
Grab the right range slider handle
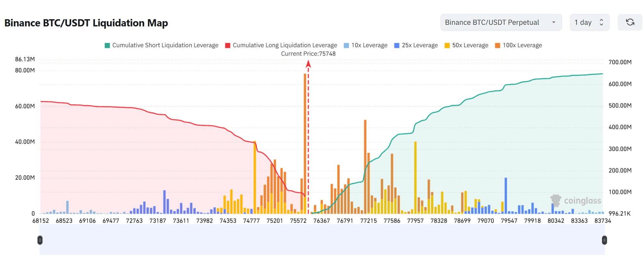tap(604, 240)
